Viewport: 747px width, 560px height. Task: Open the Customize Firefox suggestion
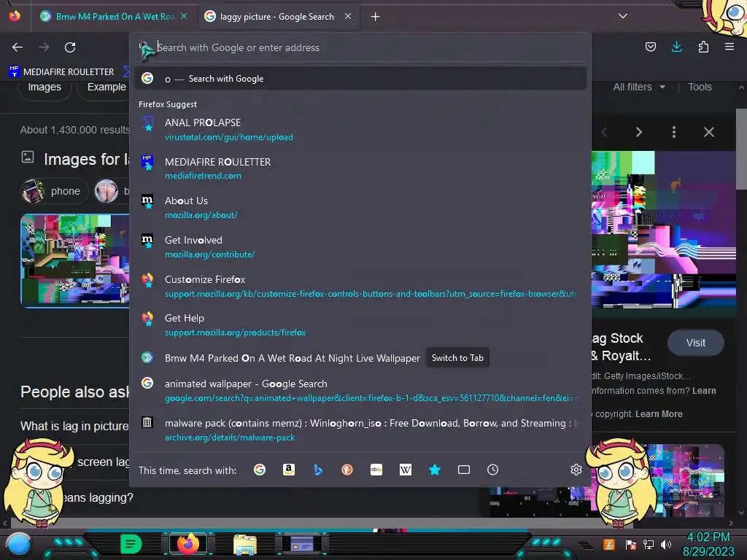coord(360,286)
